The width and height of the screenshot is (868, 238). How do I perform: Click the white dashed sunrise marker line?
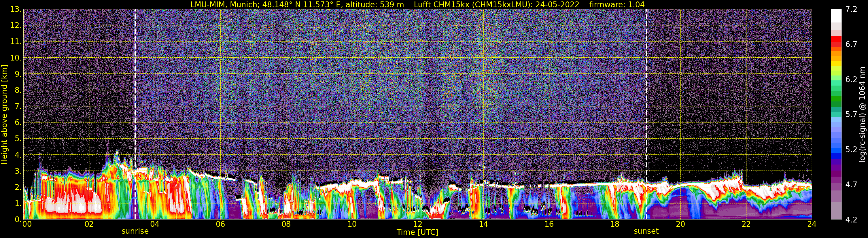click(x=135, y=114)
